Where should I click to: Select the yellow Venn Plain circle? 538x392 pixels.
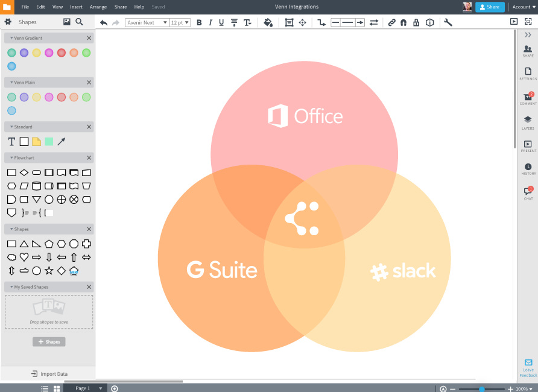coord(36,97)
